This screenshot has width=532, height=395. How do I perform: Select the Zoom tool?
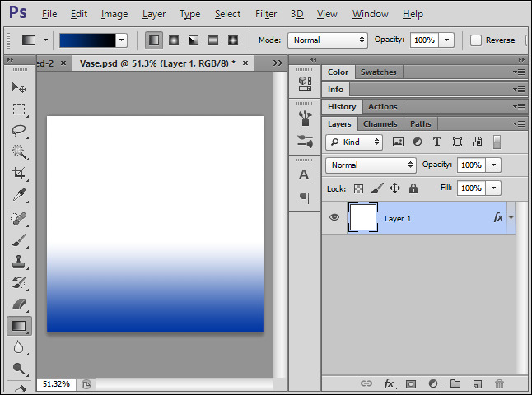click(x=19, y=369)
